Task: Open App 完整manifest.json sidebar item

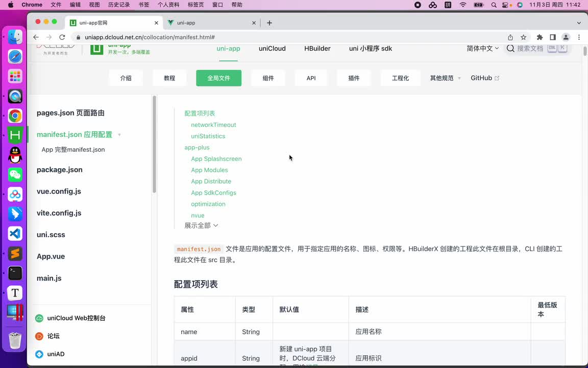Action: 73,149
